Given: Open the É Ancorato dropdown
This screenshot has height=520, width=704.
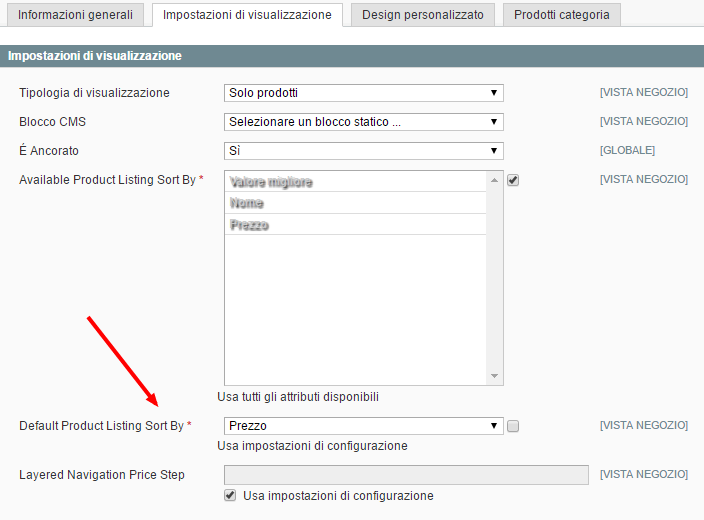Looking at the screenshot, I should point(363,151).
